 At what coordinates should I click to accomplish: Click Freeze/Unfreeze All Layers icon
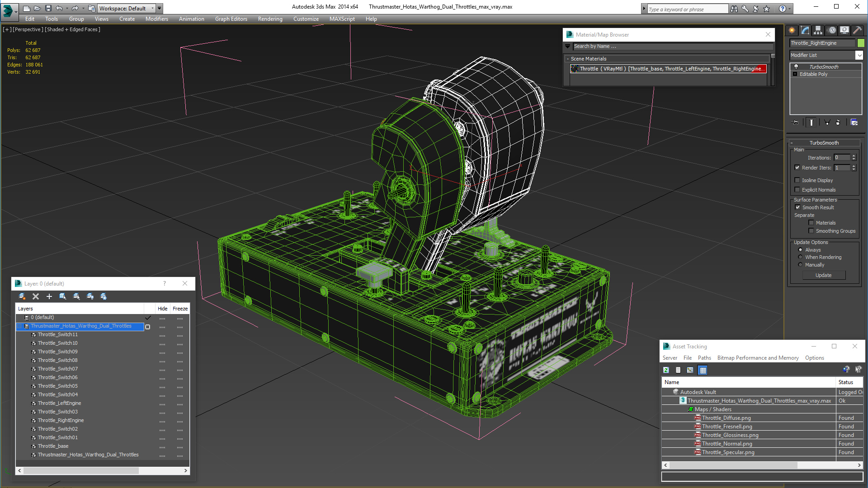(x=104, y=296)
